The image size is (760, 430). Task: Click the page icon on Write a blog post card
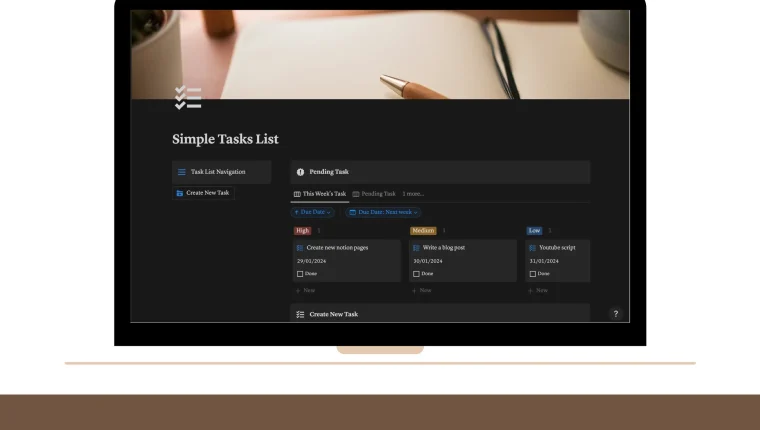coord(416,247)
